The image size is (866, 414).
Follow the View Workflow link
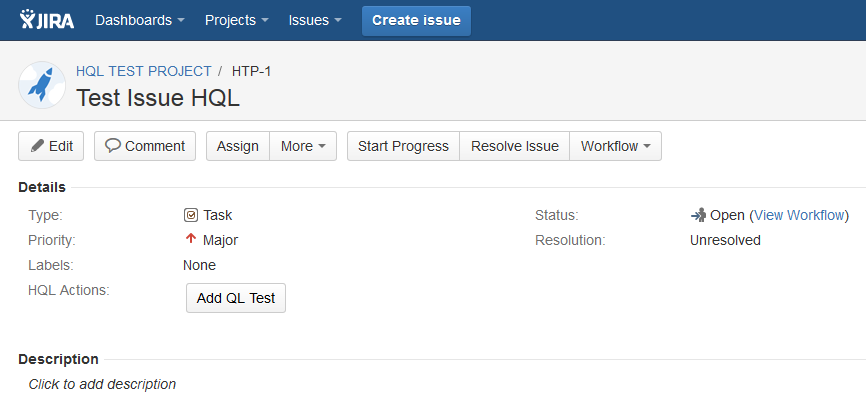click(x=799, y=215)
